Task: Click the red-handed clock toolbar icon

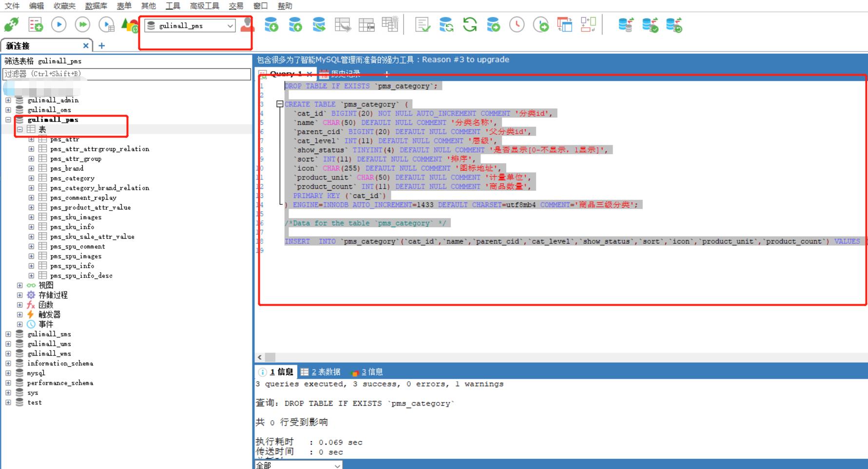Action: pos(517,24)
